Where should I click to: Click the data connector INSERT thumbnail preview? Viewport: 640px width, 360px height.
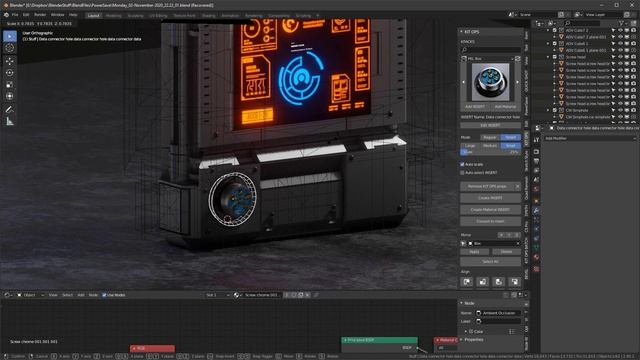[x=491, y=82]
